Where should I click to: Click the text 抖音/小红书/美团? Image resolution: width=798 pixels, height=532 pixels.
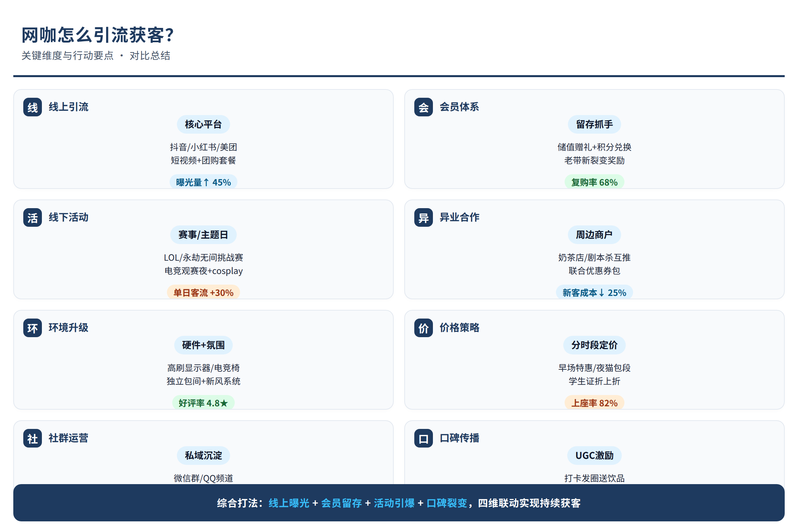[x=203, y=147]
